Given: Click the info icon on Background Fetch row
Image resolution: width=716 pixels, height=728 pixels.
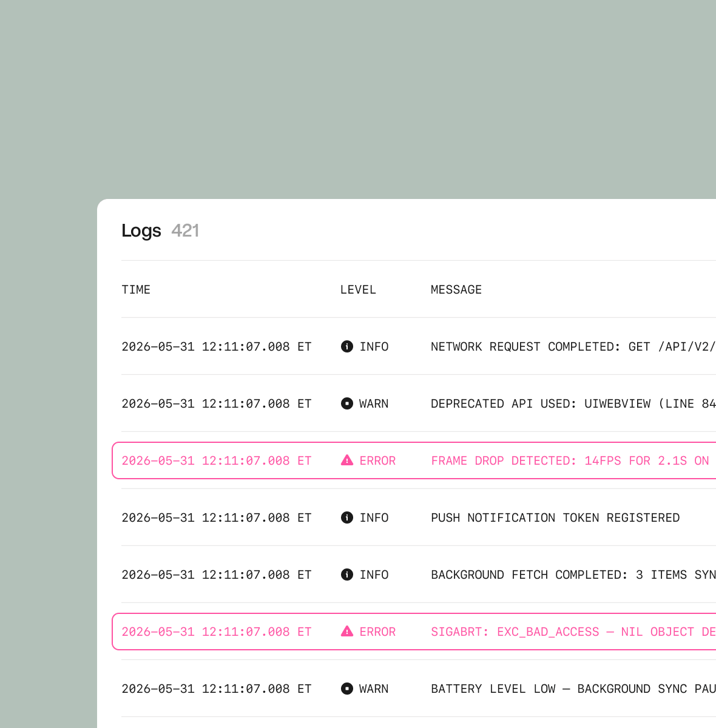Looking at the screenshot, I should tap(347, 575).
